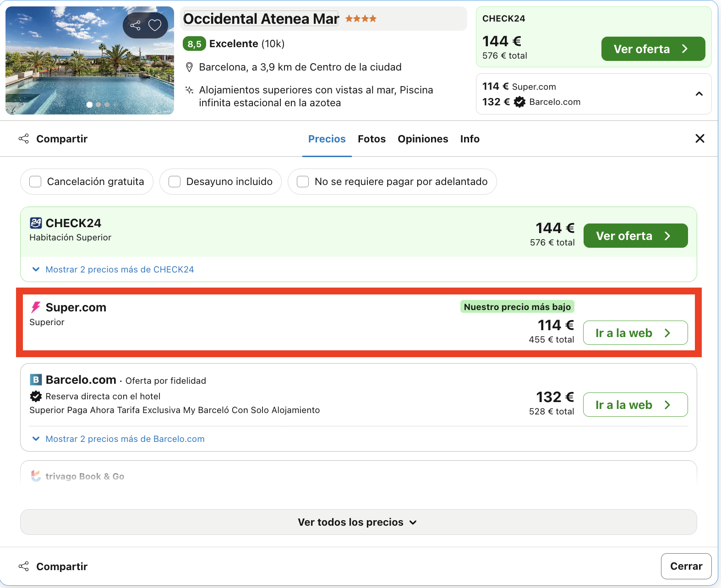The height and width of the screenshot is (588, 721).
Task: Click the Oferta por fidelidad text
Action: (166, 381)
